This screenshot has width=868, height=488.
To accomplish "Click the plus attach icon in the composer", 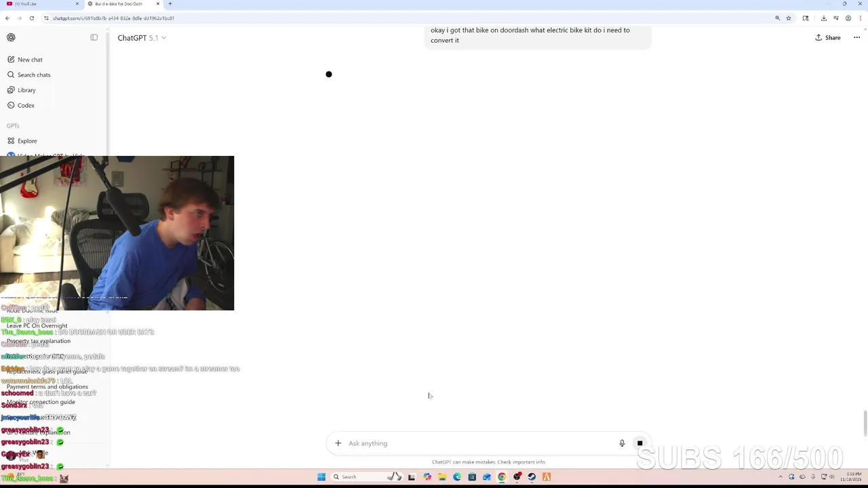I will tap(338, 443).
